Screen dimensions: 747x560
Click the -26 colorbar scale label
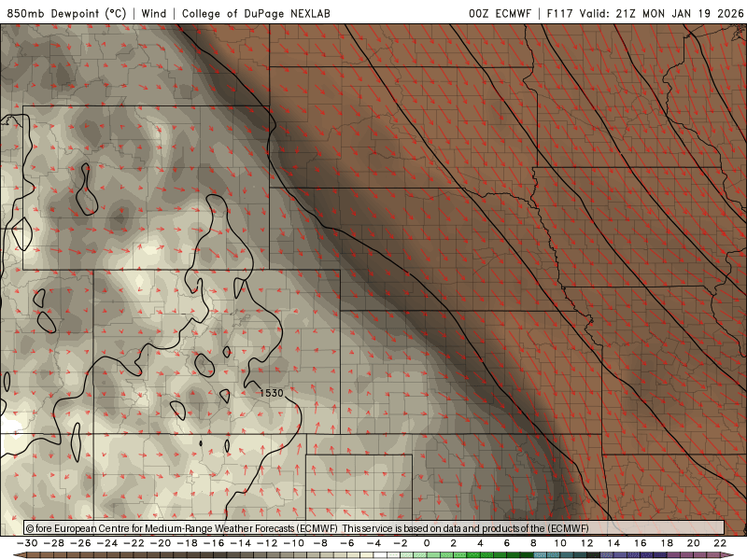click(x=80, y=543)
